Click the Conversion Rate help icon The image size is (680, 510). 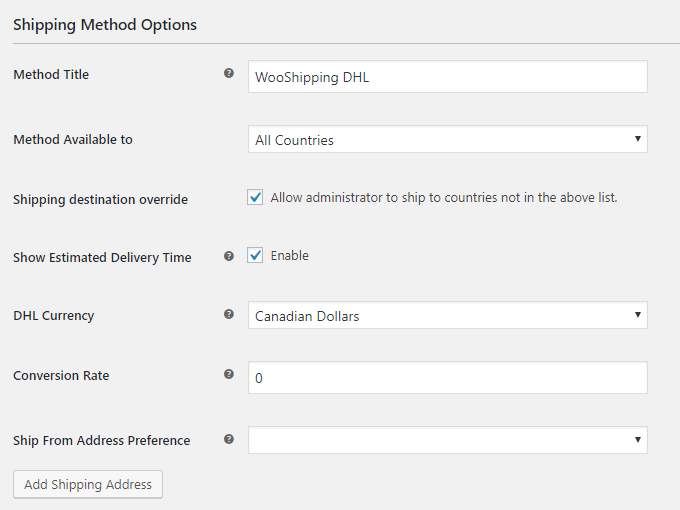point(229,375)
